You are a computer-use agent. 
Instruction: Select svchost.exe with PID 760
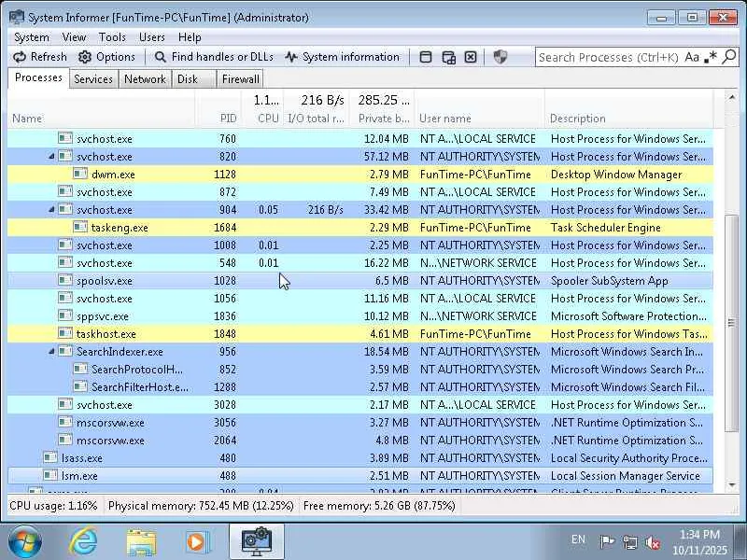coord(360,138)
